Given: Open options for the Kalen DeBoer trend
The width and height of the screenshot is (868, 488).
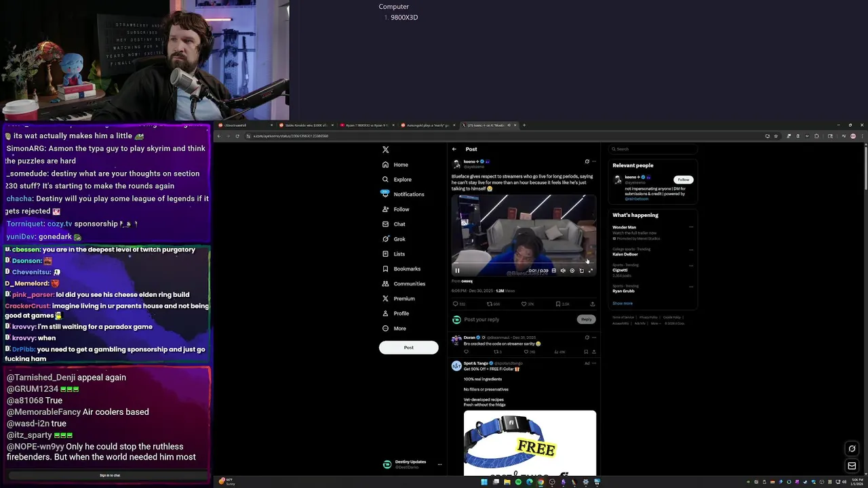Looking at the screenshot, I should pos(691,249).
